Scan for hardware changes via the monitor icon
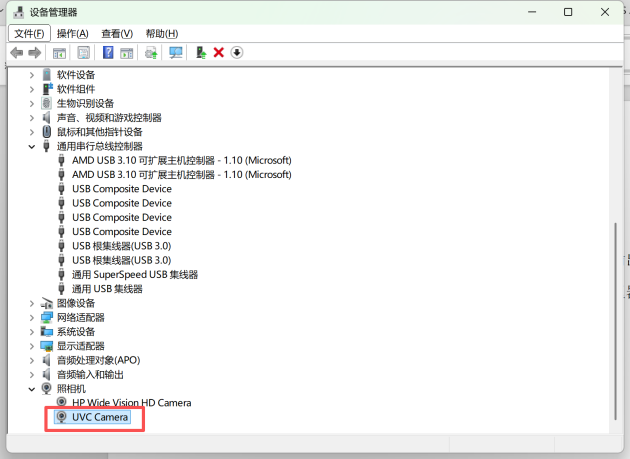 [x=176, y=53]
